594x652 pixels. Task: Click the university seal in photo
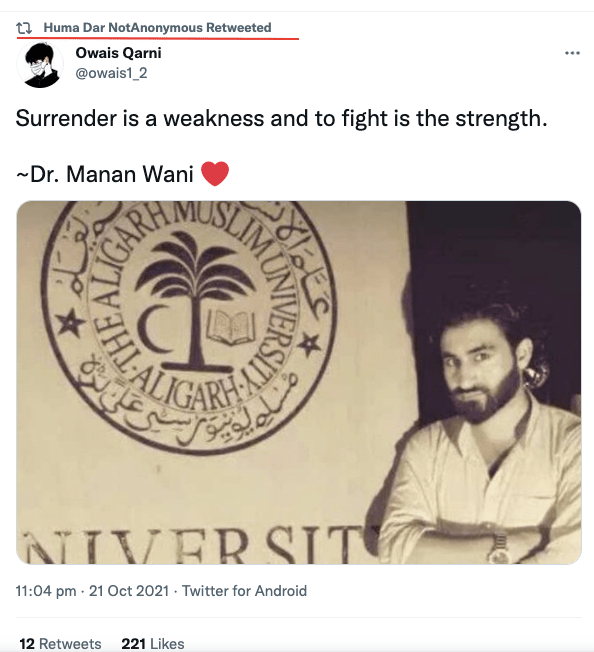click(189, 326)
